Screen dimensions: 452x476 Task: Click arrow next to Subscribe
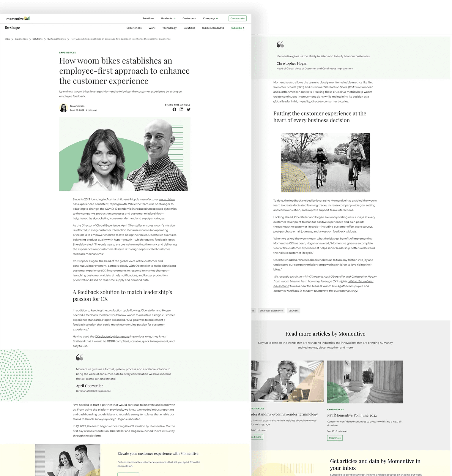click(244, 28)
